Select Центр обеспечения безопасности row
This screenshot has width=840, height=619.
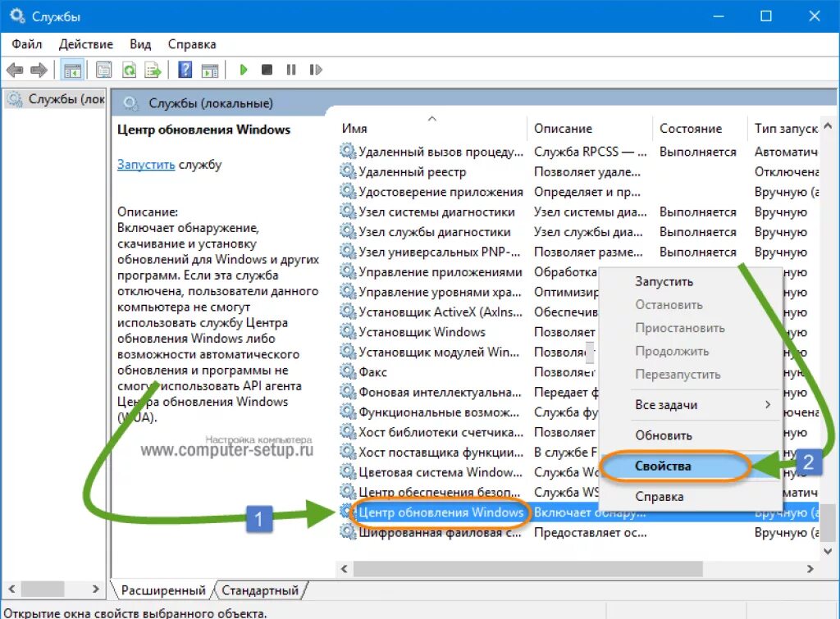point(468,492)
